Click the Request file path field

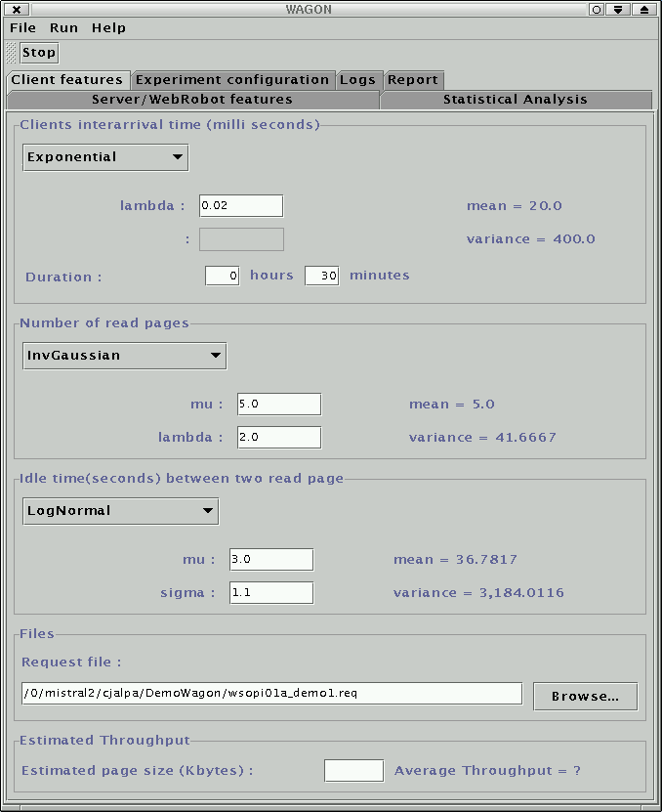[x=271, y=694]
